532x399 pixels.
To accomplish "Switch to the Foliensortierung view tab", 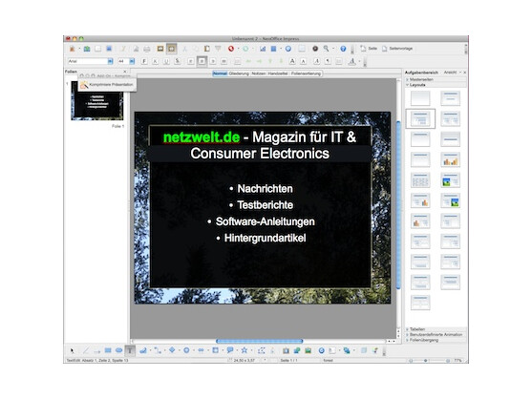I will pos(306,73).
